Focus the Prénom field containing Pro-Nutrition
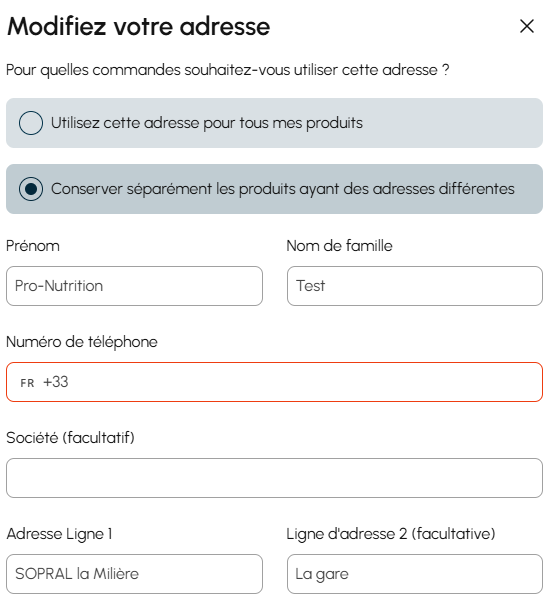Image resolution: width=557 pixels, height=599 pixels. click(134, 286)
